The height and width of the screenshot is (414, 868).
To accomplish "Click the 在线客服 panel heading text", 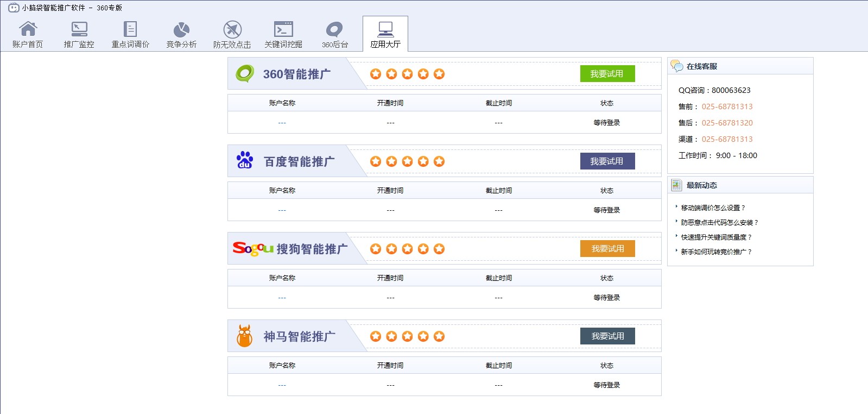I will [x=702, y=66].
